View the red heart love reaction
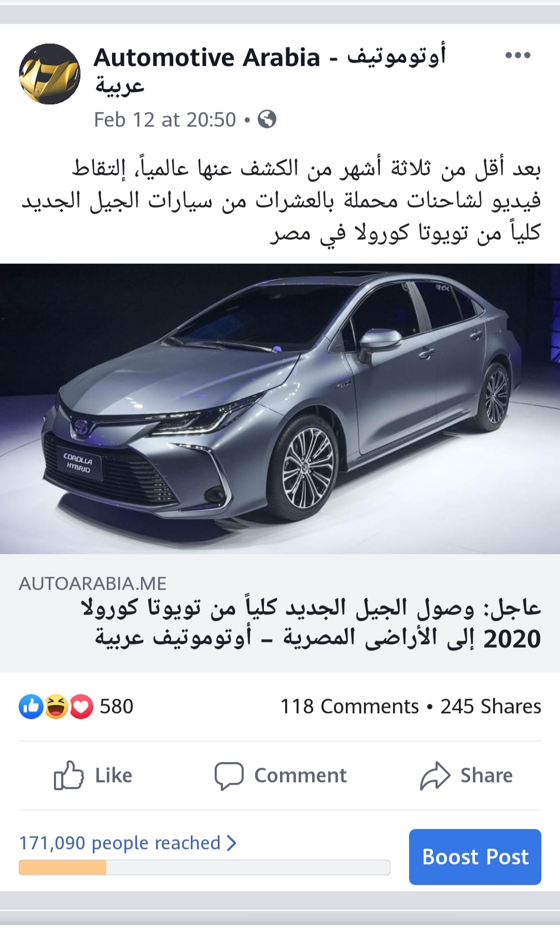The height and width of the screenshot is (928, 560). pos(81,707)
